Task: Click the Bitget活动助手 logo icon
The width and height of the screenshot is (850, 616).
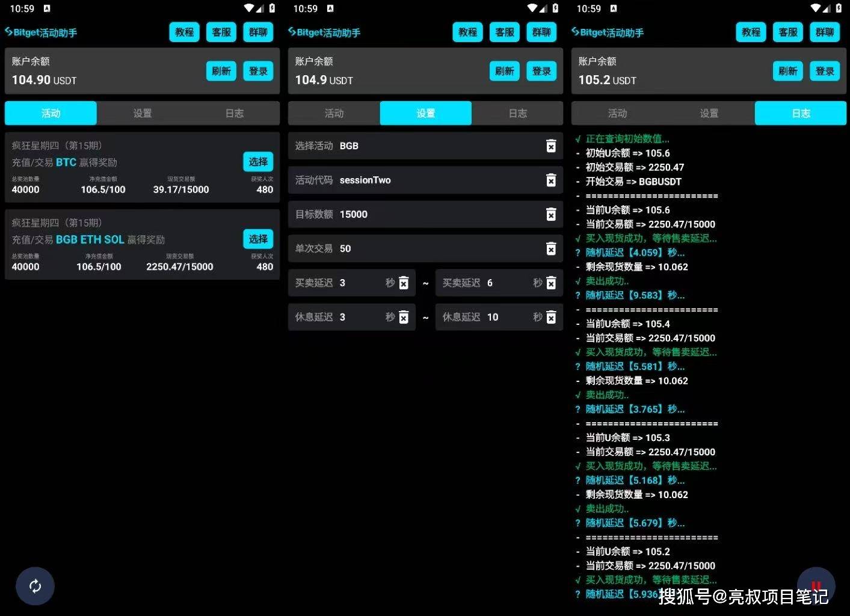Action: (9, 32)
